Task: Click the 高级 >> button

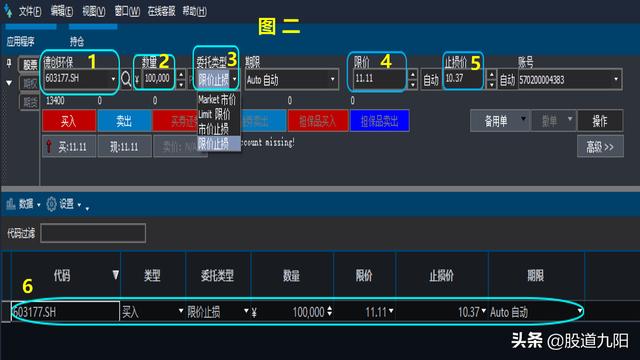Action: (600, 147)
